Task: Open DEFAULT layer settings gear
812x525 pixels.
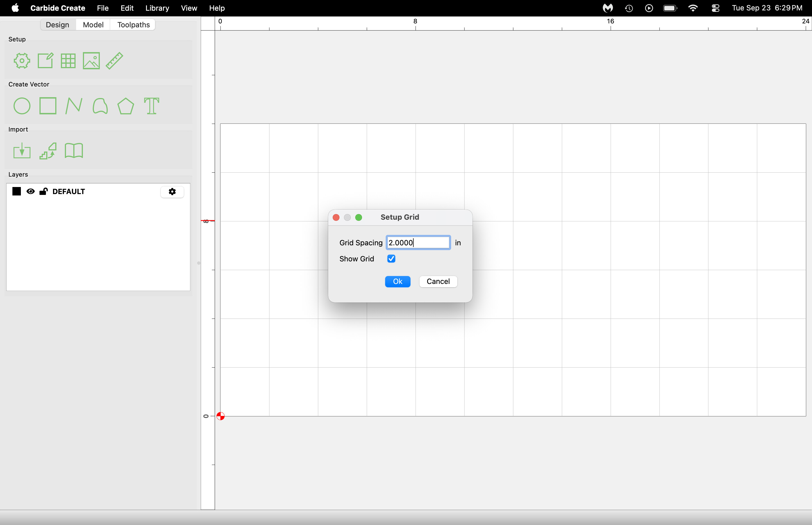Action: [172, 192]
